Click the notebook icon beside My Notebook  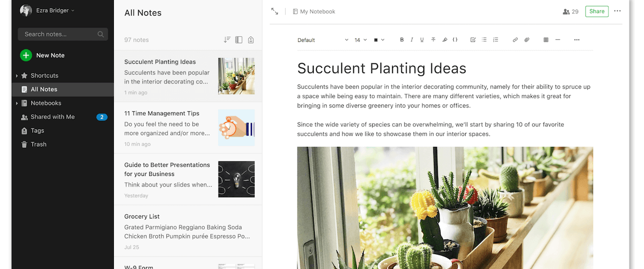tap(295, 11)
